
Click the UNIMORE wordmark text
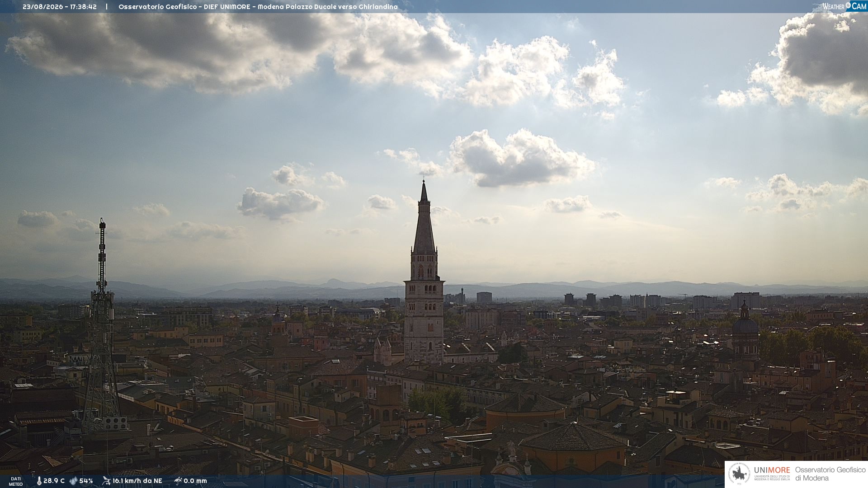pos(772,470)
